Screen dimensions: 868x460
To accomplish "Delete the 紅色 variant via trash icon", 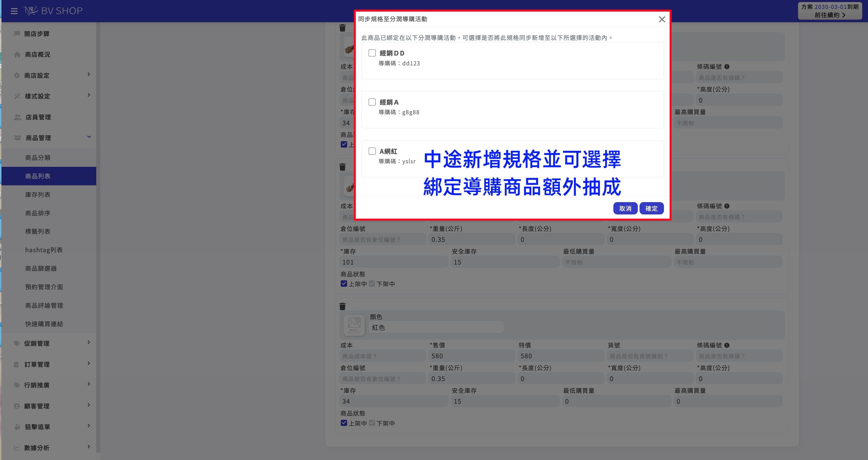I will click(x=342, y=306).
